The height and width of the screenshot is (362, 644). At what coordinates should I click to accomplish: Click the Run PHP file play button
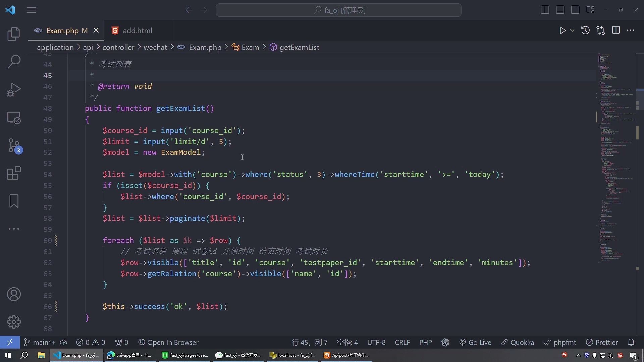(562, 31)
